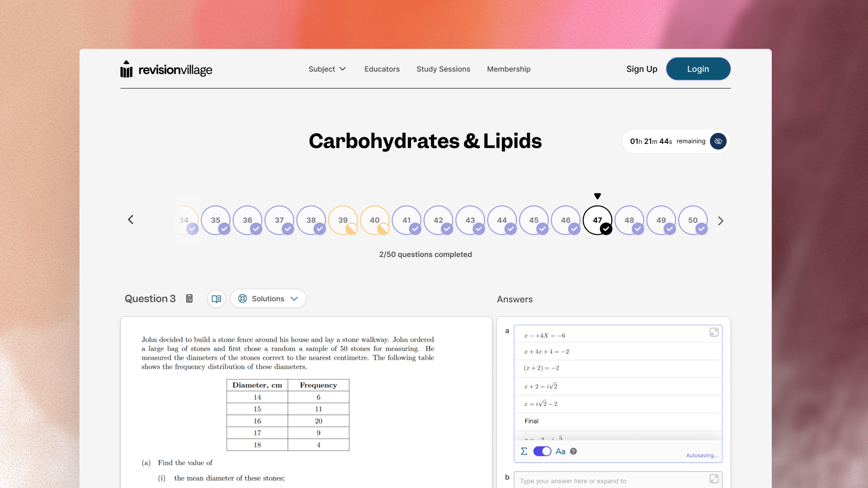
Task: Click the Sign Up link
Action: pos(642,69)
